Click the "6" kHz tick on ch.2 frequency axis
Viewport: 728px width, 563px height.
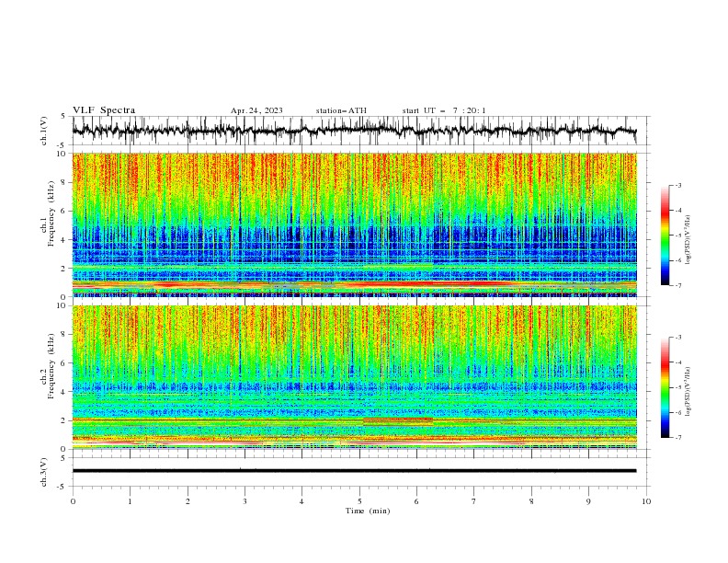[x=63, y=362]
